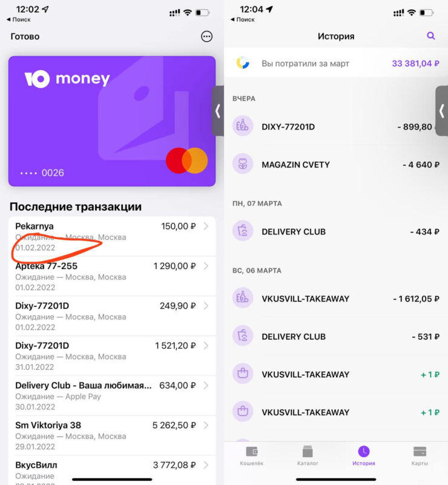448x485 pixels.
Task: Open the three-dot more options icon
Action: (x=206, y=36)
